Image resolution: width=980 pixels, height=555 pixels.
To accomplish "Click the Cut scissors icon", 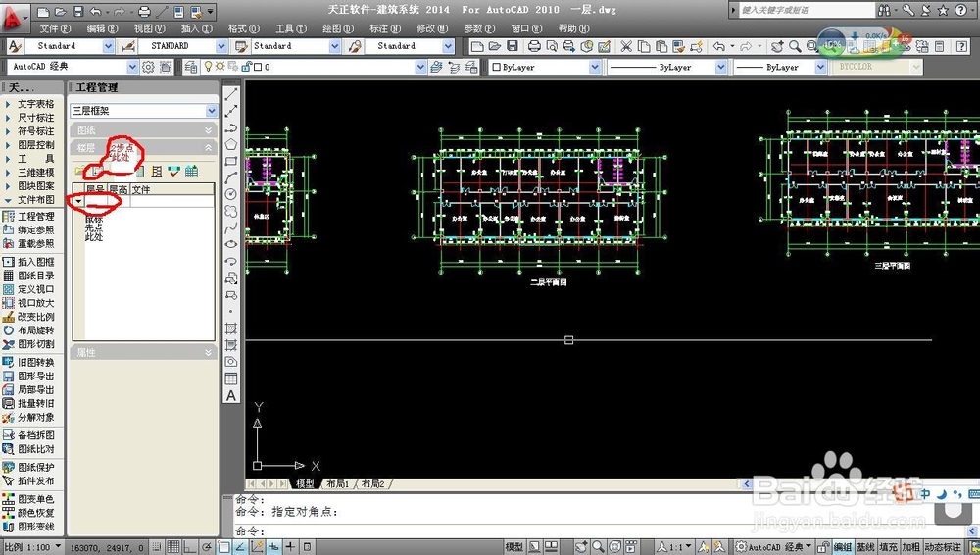I will point(625,46).
